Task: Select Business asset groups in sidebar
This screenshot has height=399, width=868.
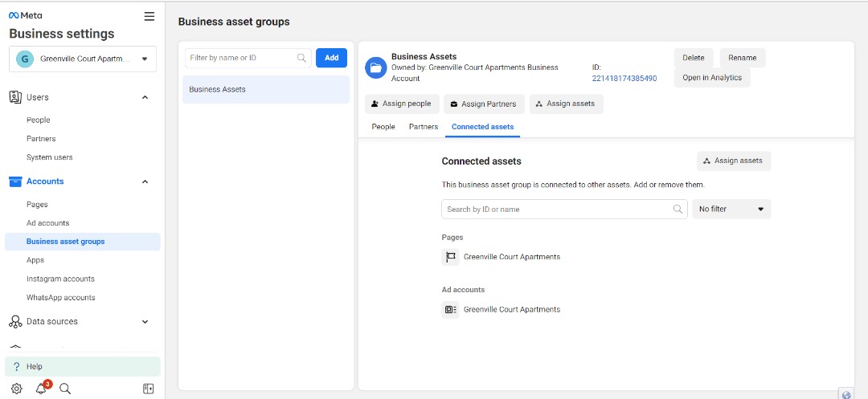Action: (83, 242)
